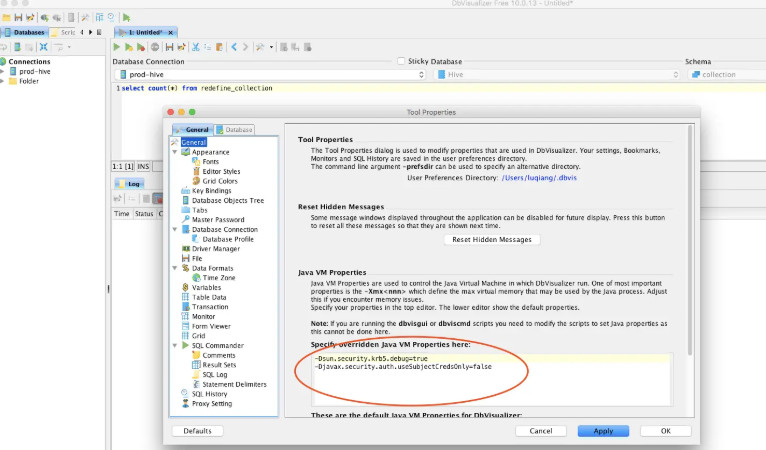The height and width of the screenshot is (450, 766).
Task: Select Editor Styles in the properties tree
Action: pyautogui.click(x=221, y=171)
